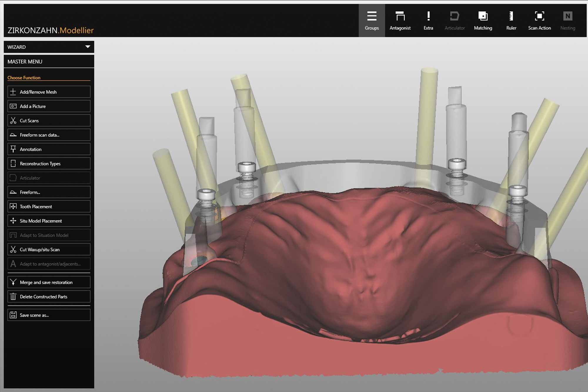Click the floppy disk icon beside Save scene
This screenshot has height=392, width=588.
(13, 315)
